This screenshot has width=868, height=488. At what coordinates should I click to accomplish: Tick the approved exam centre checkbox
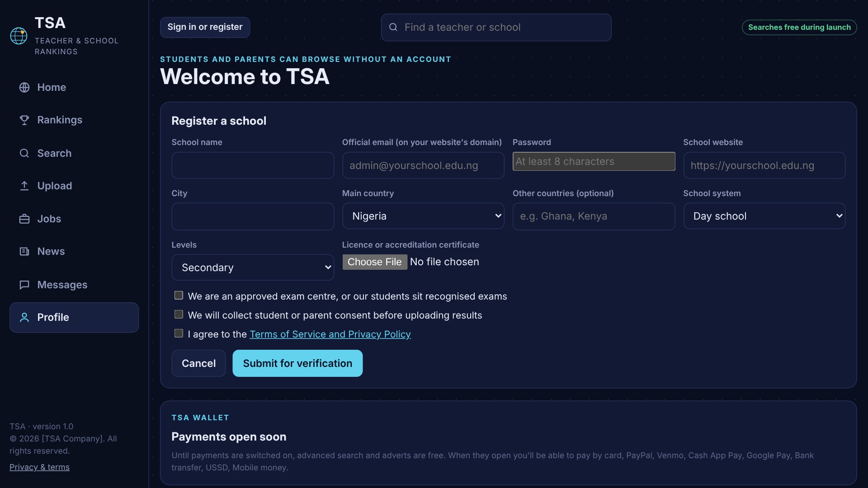tap(179, 296)
